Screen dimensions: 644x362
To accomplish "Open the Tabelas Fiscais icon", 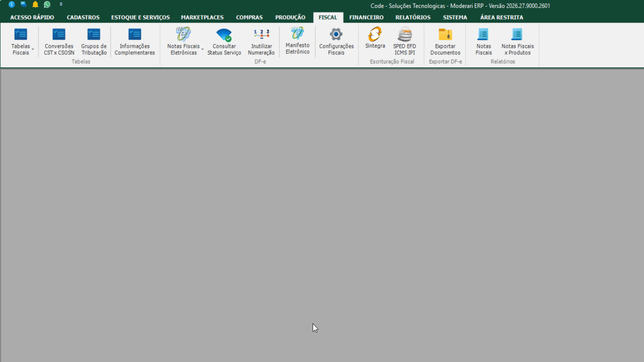I will (21, 34).
